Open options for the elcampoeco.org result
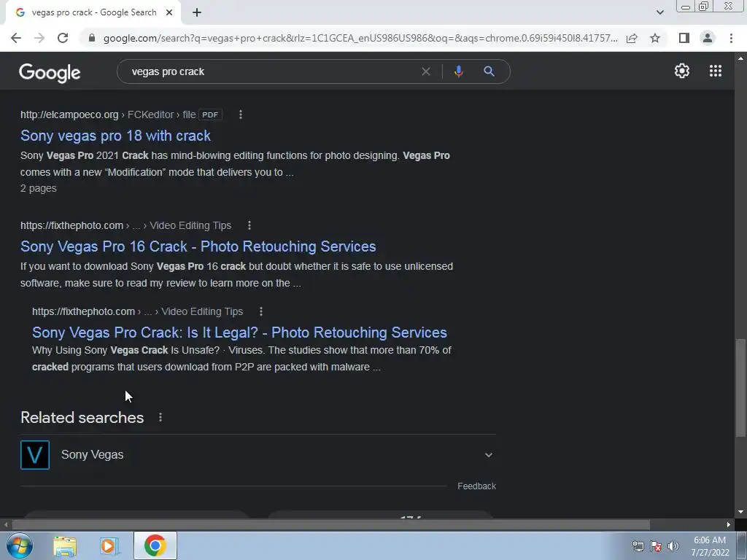Screen dimensions: 747x560 tap(241, 114)
